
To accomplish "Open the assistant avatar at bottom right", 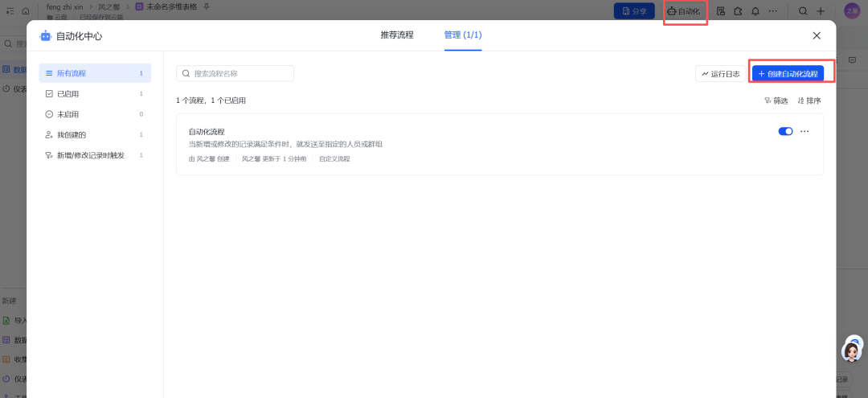I will pyautogui.click(x=852, y=351).
